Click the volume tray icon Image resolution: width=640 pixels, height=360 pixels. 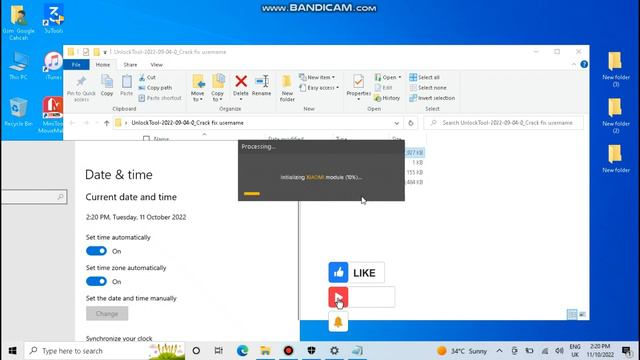pyautogui.click(x=559, y=351)
